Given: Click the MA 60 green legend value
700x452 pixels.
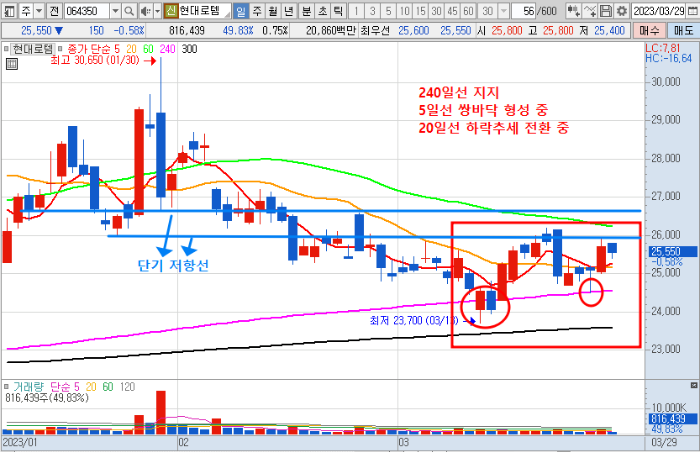Looking at the screenshot, I should tap(148, 49).
